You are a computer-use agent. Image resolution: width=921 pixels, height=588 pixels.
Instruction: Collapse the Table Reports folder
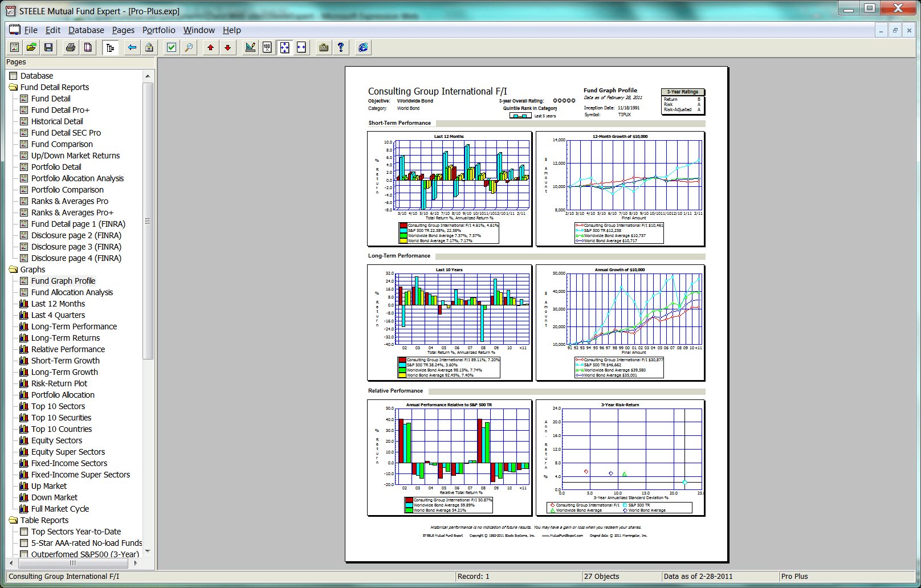pyautogui.click(x=13, y=520)
